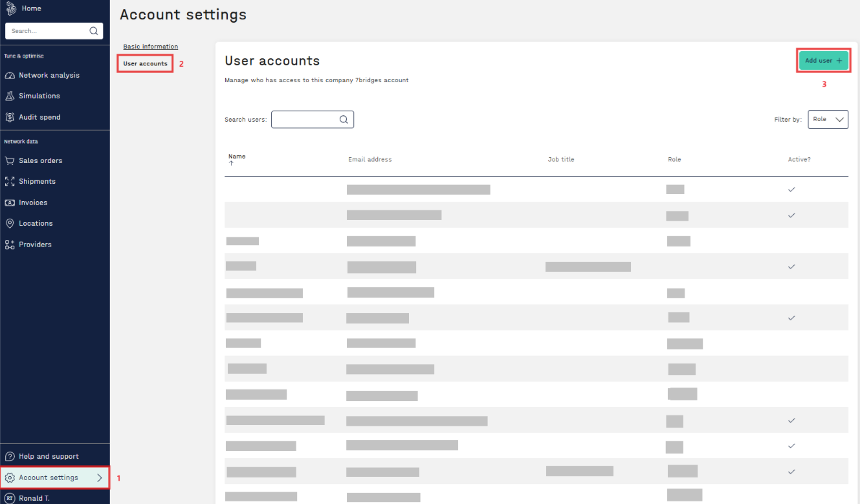860x504 pixels.
Task: Open Network analysis
Action: pyautogui.click(x=49, y=76)
